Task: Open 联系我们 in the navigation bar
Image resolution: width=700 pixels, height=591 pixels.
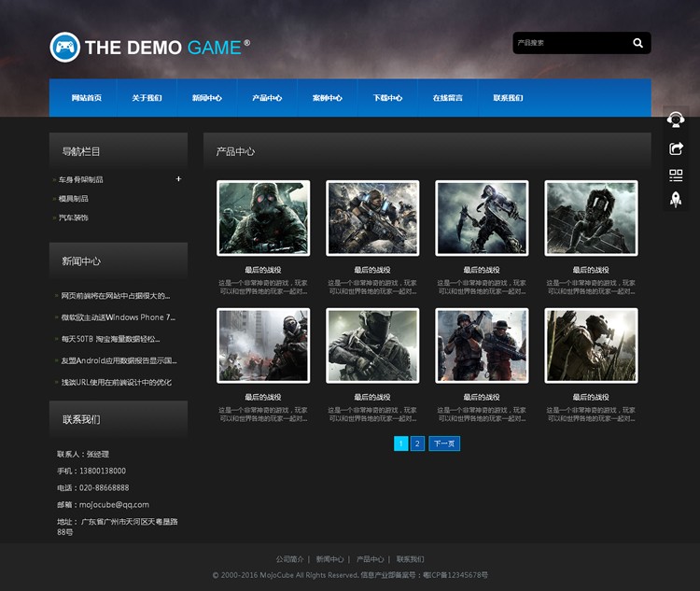Action: [x=508, y=98]
